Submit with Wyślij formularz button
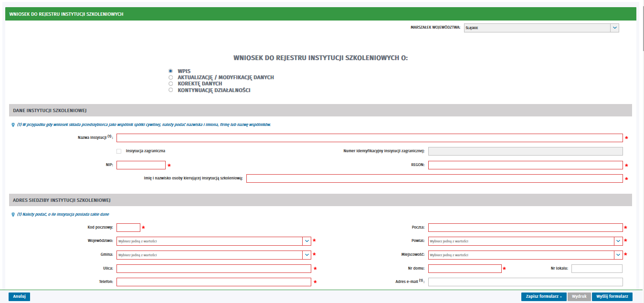The image size is (644, 303). pos(612,296)
